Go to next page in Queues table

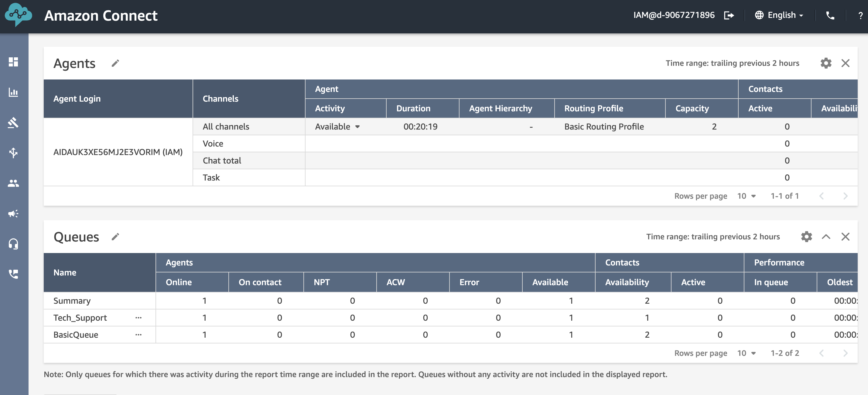[x=845, y=353]
